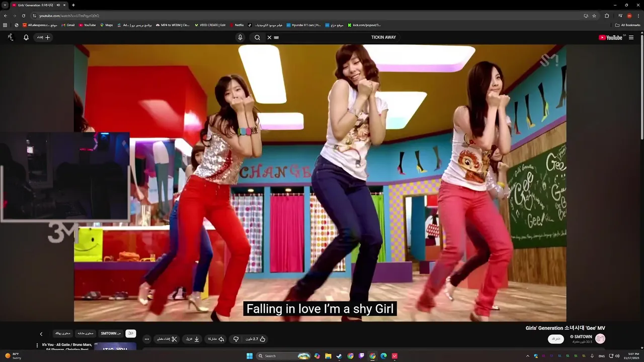Screen dimensions: 644x362
Task: Launch Steam from the taskbar
Action: click(339, 356)
